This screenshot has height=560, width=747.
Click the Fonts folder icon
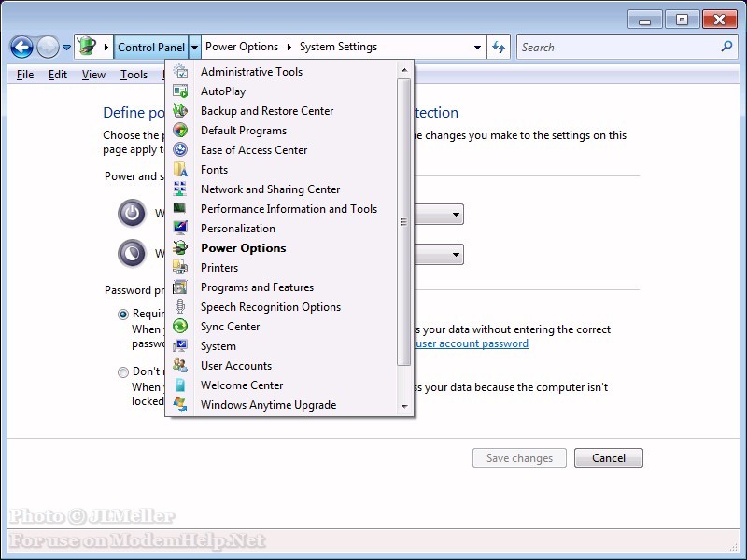pos(180,169)
